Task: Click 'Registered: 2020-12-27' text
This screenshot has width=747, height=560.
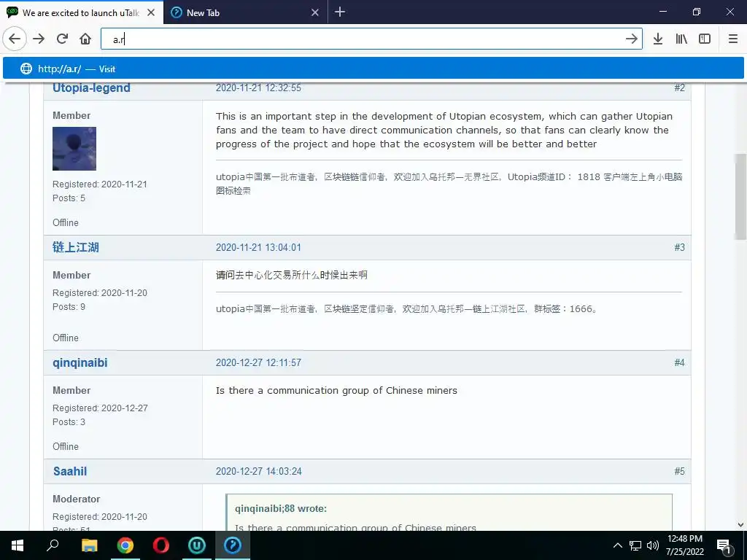Action: click(100, 408)
